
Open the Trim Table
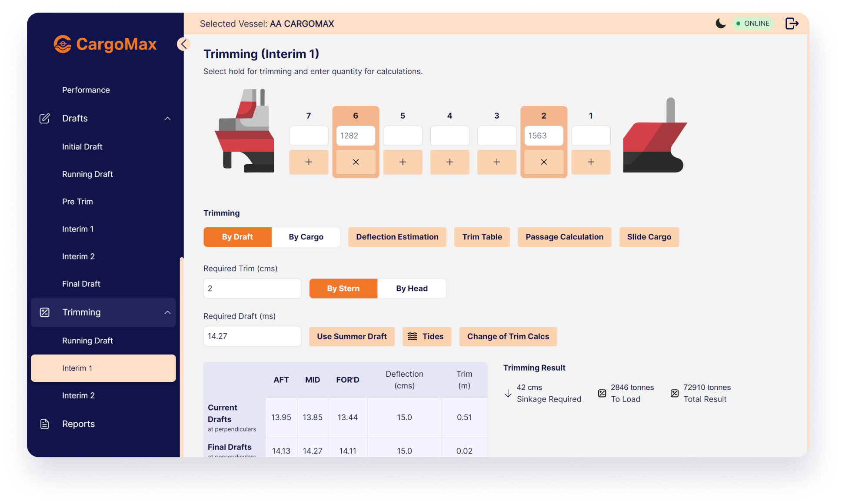point(482,237)
